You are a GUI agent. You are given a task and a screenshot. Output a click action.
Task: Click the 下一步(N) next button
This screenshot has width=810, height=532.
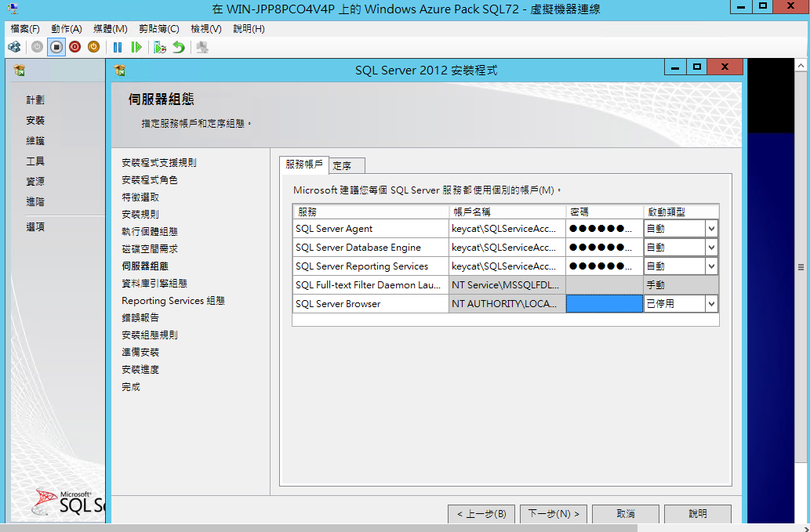[554, 514]
